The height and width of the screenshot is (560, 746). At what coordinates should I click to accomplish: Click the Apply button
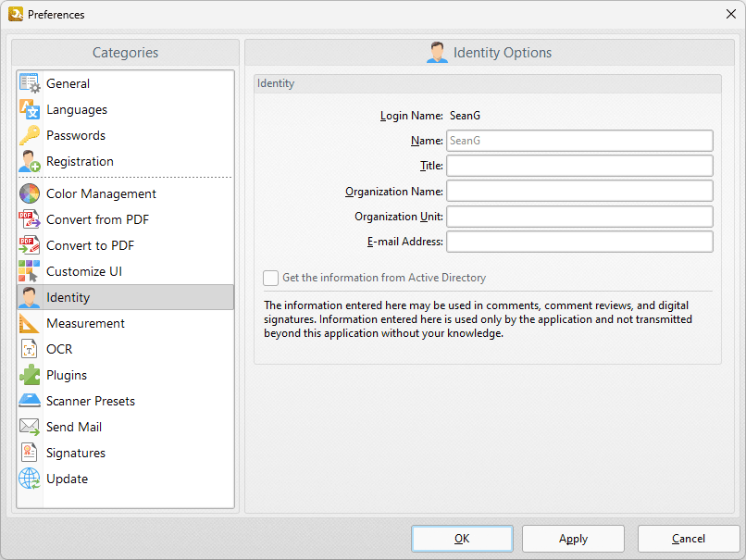click(573, 539)
